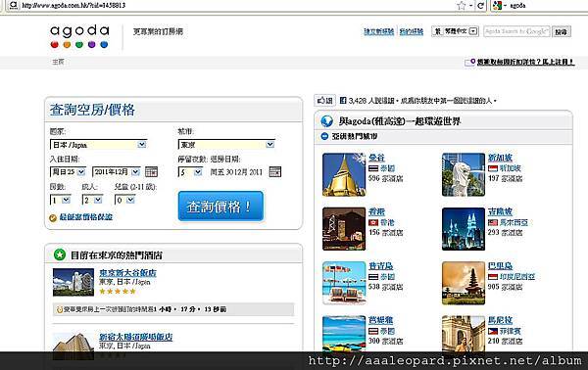Click the '596 家酒店' count under Bangkok

385,178
